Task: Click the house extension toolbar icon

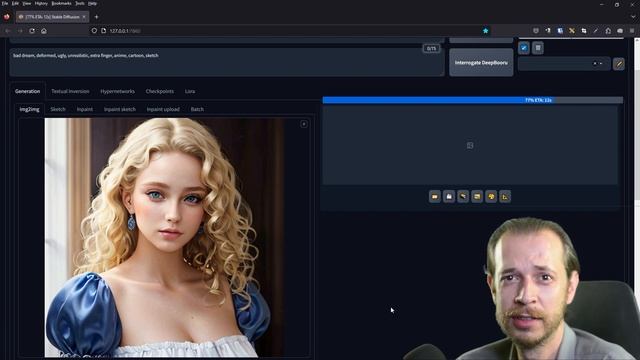Action: pos(608,31)
